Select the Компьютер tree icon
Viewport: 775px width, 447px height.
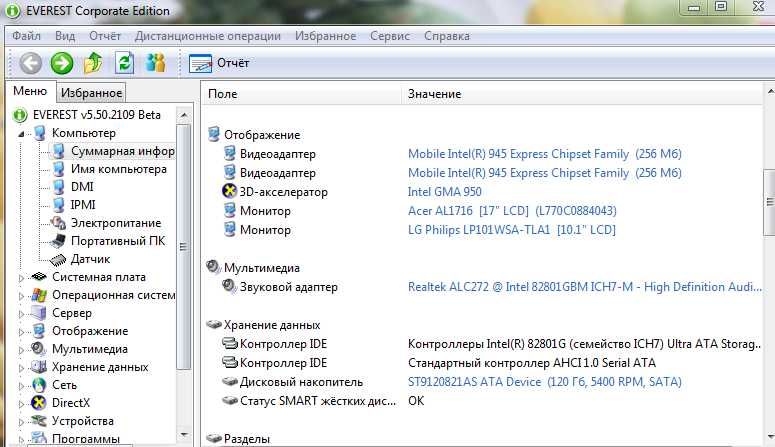[40, 133]
